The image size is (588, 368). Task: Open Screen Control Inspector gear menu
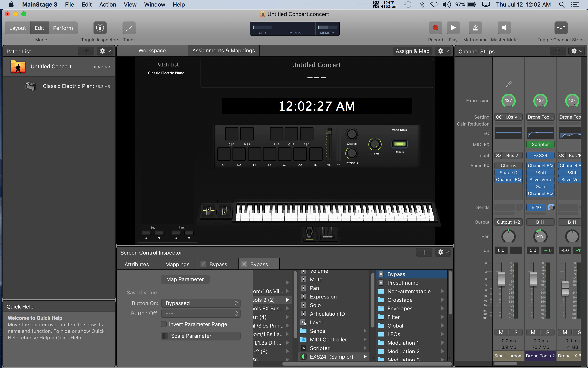[443, 252]
